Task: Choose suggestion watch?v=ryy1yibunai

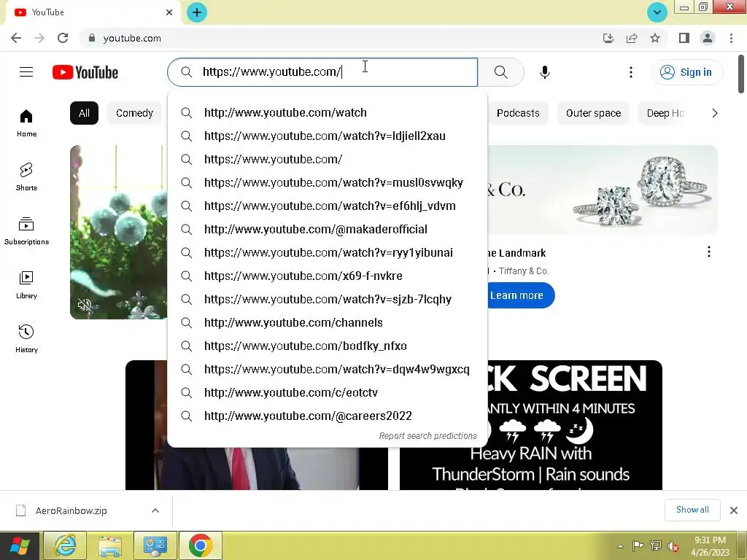Action: (x=328, y=252)
